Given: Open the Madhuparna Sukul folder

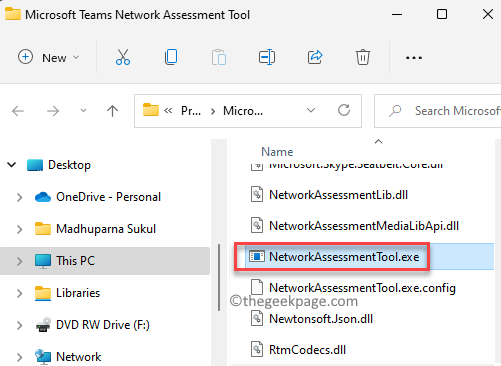Looking at the screenshot, I should tap(106, 229).
